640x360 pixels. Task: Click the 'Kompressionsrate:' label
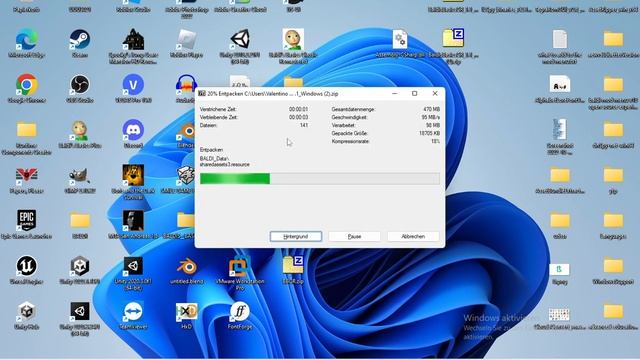tap(351, 142)
